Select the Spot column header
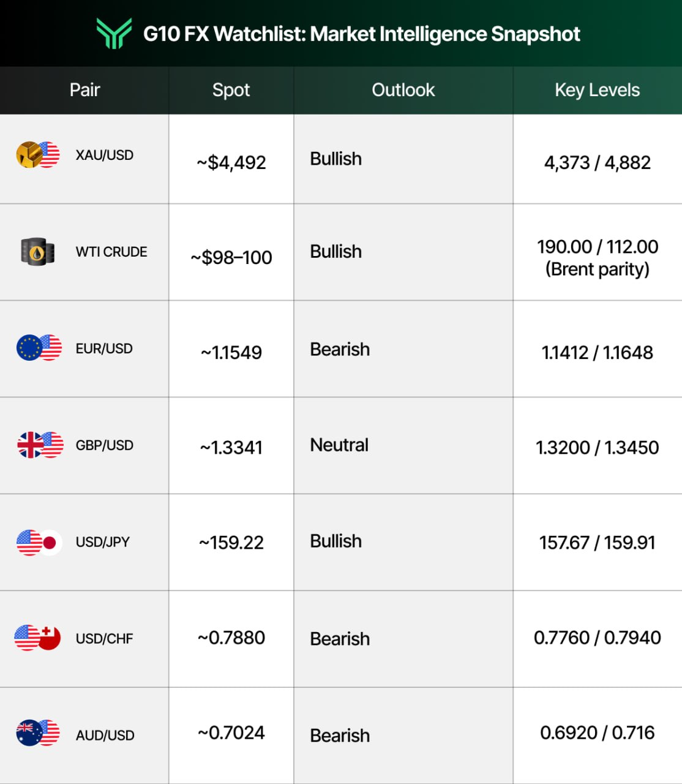This screenshot has width=682, height=784. pyautogui.click(x=231, y=90)
